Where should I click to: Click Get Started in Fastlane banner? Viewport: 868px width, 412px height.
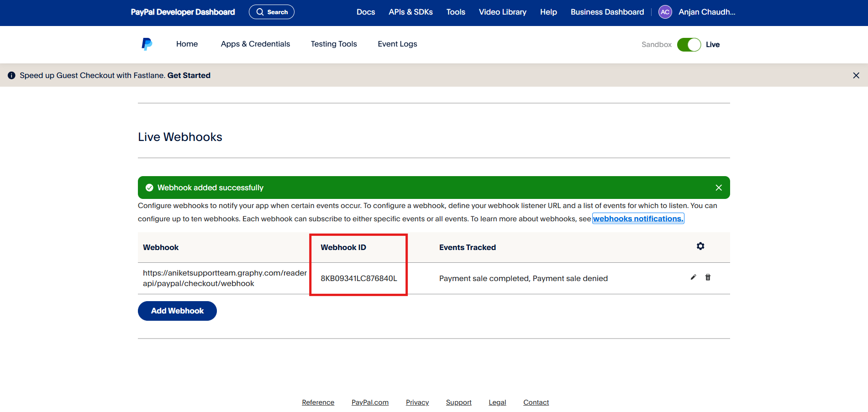[x=189, y=76]
